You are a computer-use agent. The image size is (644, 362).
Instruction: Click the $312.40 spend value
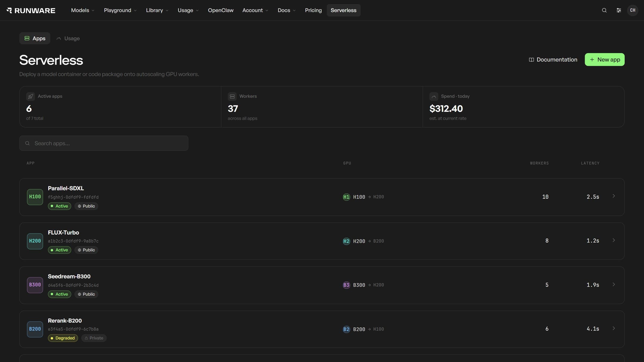coord(446,109)
